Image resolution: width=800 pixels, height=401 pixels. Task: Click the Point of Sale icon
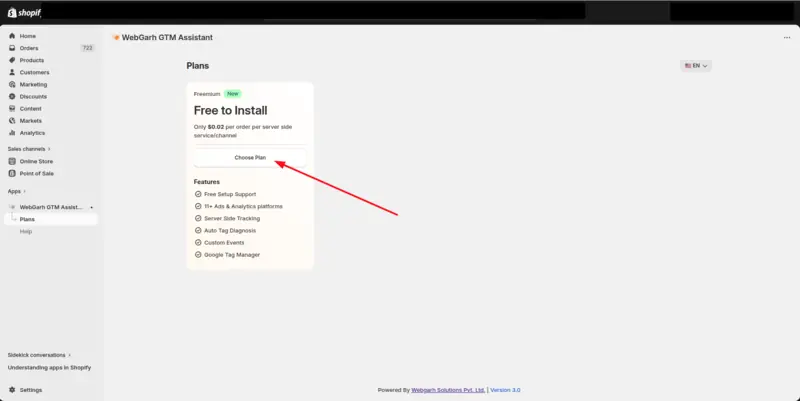pos(12,173)
